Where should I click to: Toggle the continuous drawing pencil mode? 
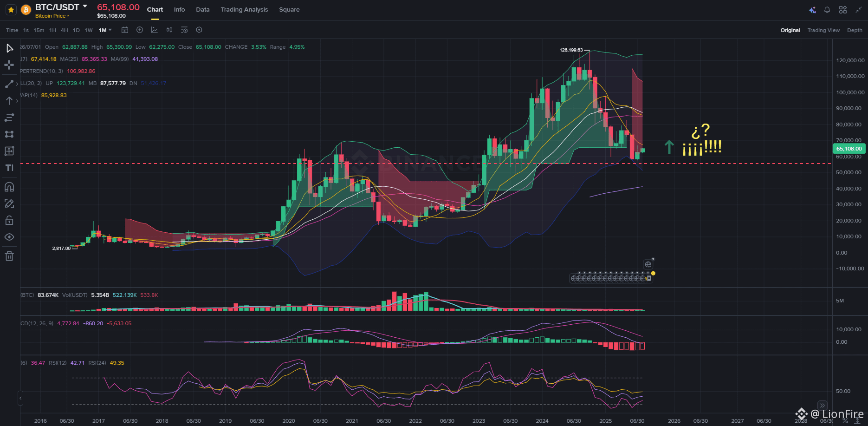(x=9, y=203)
